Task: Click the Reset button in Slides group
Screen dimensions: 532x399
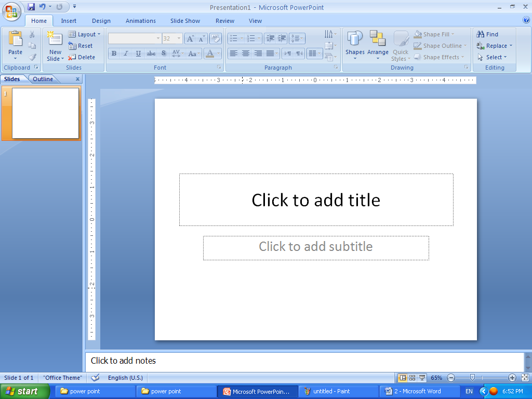Action: tap(82, 46)
